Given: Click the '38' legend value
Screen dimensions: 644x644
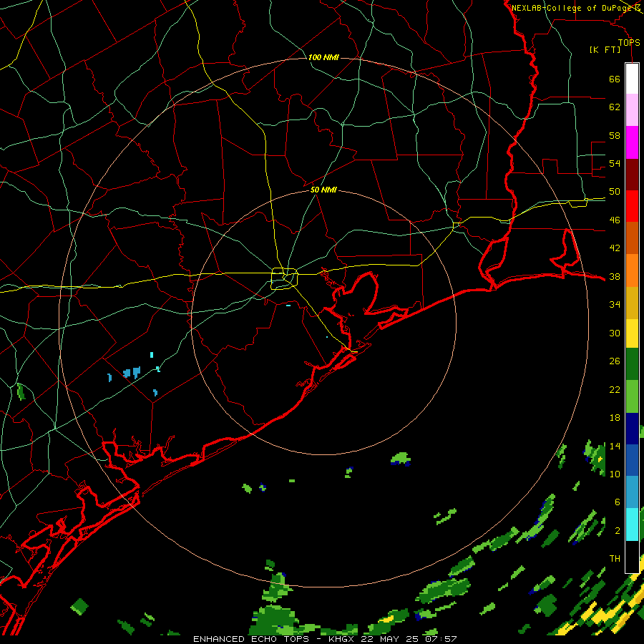Looking at the screenshot, I should [615, 277].
